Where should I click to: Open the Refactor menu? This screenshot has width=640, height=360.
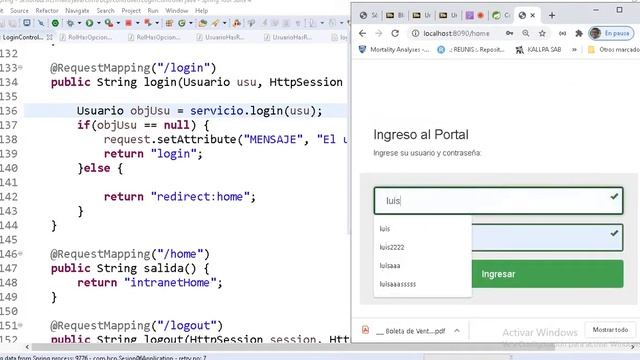tap(47, 11)
